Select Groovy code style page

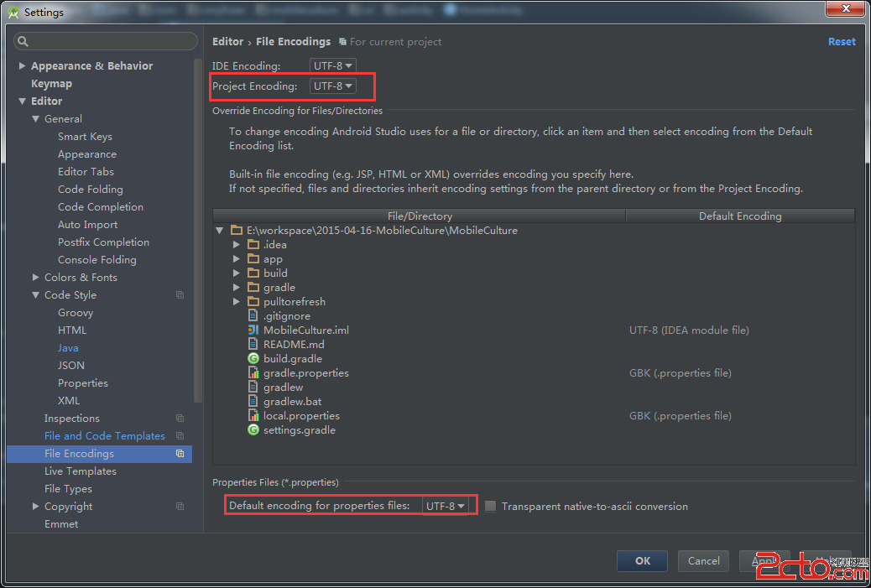[76, 313]
